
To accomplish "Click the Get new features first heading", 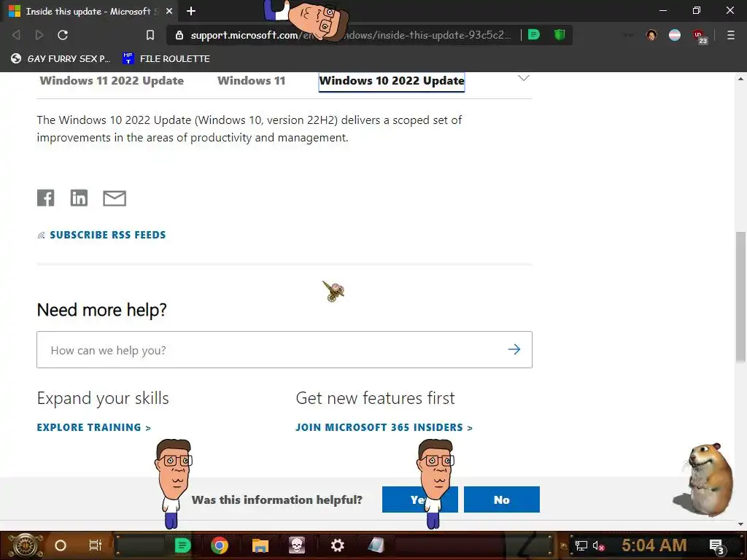I will click(x=376, y=398).
